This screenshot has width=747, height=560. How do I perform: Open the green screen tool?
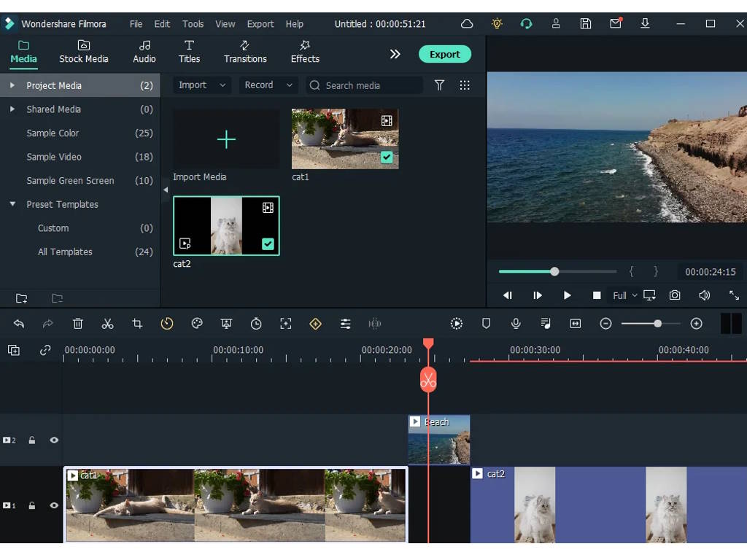click(226, 324)
